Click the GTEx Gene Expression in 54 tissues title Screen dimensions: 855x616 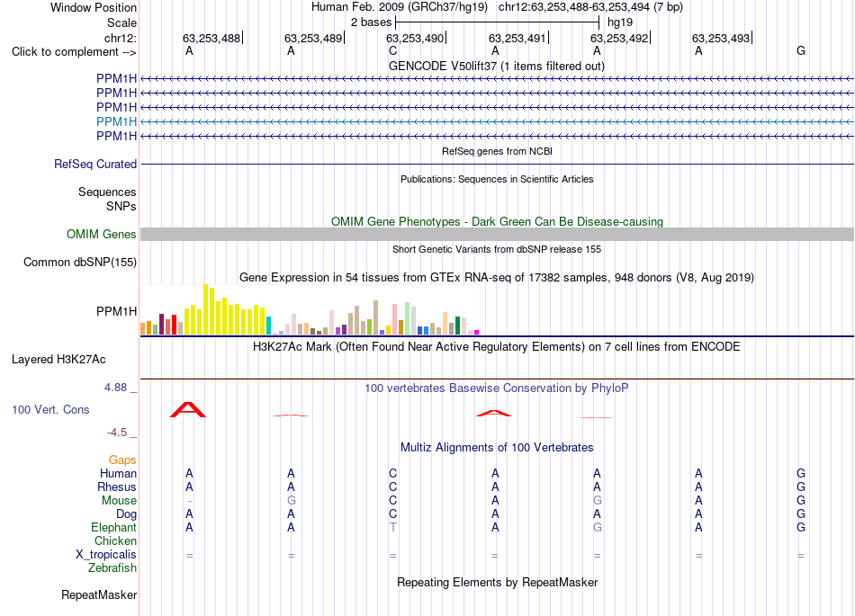497,278
